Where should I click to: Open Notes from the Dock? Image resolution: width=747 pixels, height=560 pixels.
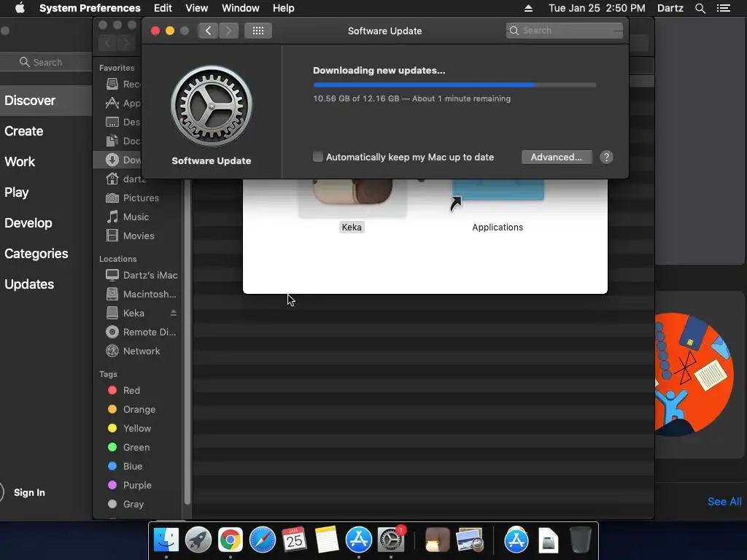click(x=326, y=540)
